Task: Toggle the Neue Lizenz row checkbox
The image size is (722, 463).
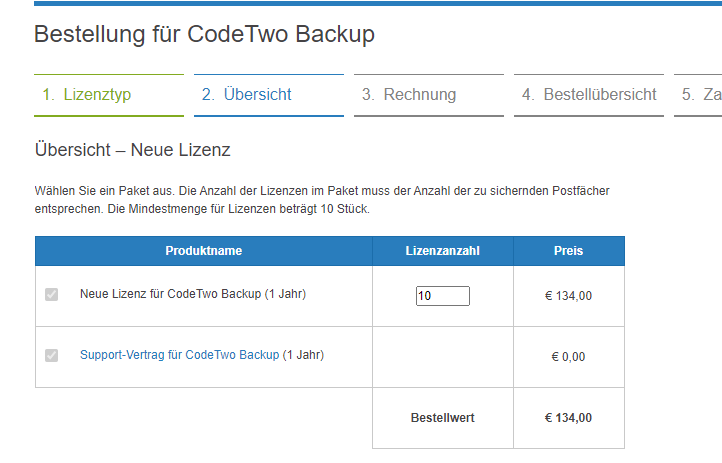Action: tap(52, 295)
